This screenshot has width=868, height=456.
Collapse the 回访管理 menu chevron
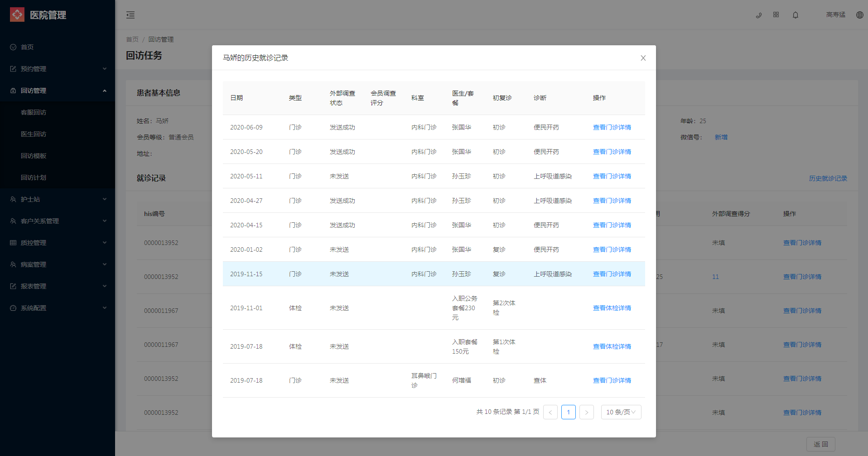[105, 91]
